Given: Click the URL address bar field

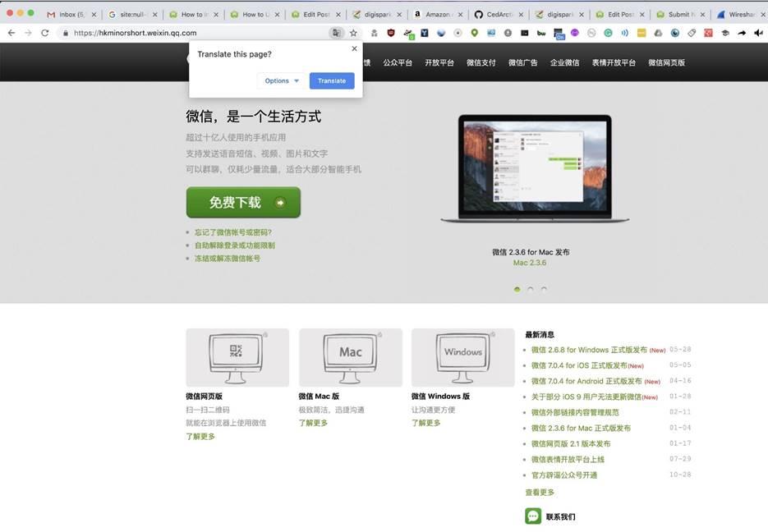Looking at the screenshot, I should click(x=197, y=33).
